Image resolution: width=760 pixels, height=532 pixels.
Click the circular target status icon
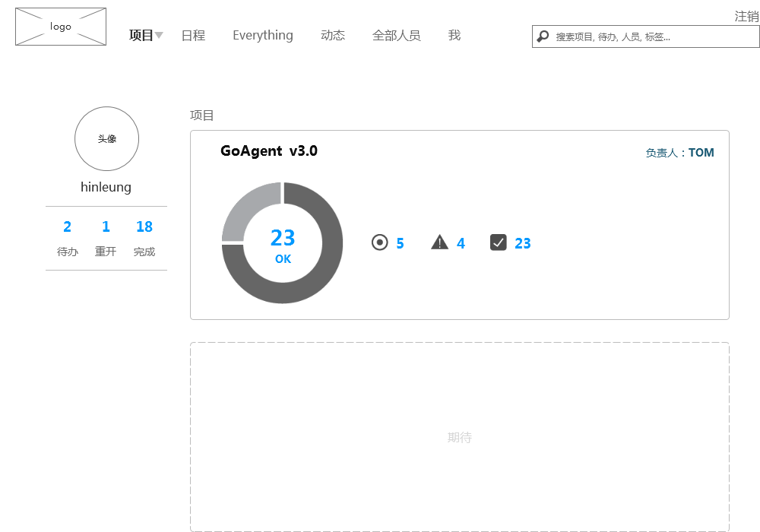(380, 242)
